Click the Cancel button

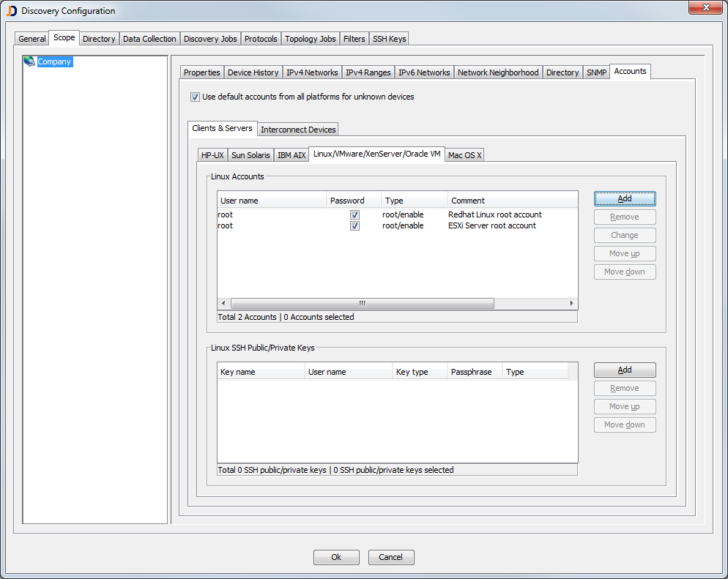point(391,557)
